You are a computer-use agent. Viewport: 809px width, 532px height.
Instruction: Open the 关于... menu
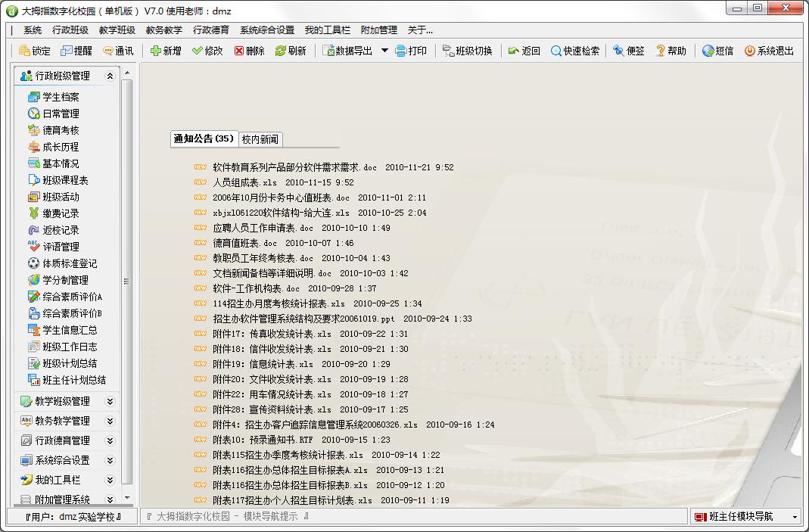(x=420, y=30)
